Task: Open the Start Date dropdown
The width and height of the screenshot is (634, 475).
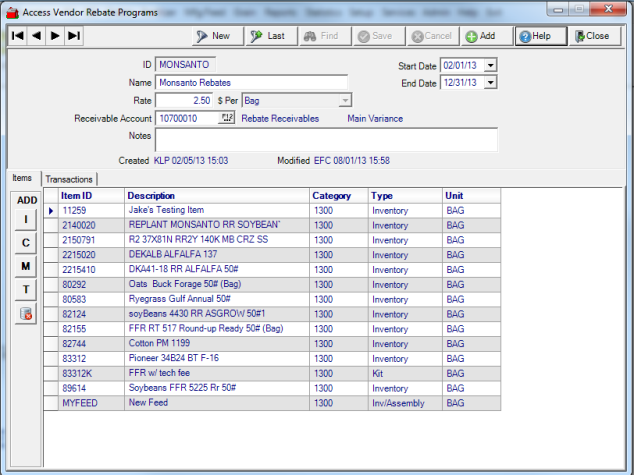Action: (490, 65)
